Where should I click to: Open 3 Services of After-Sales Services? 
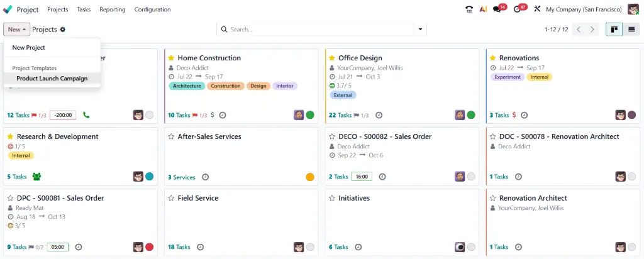pyautogui.click(x=182, y=177)
